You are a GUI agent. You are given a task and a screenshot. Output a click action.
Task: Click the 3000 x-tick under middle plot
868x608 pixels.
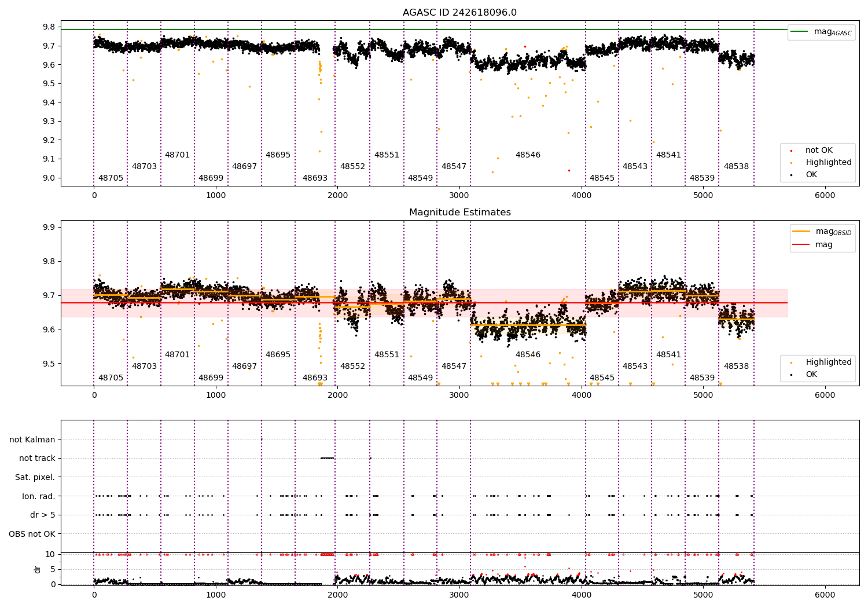(459, 395)
